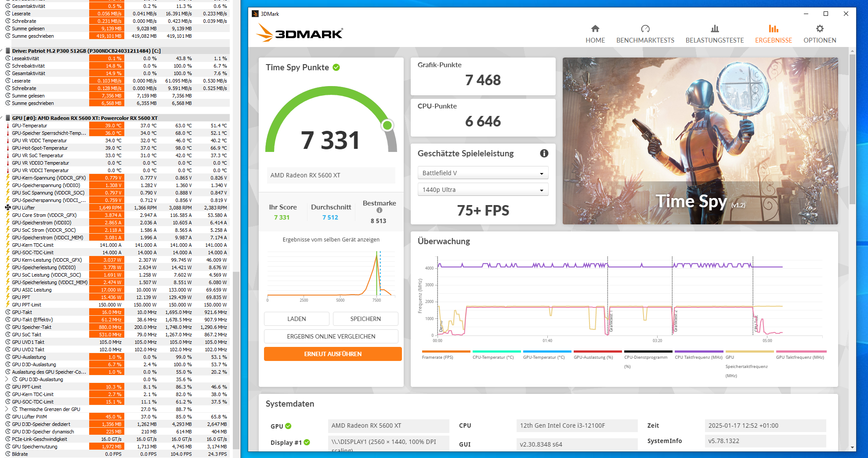Screen dimensions: 868x458
Task: Click the lightning icon beside GPU Core Strom
Action: [x=8, y=215]
